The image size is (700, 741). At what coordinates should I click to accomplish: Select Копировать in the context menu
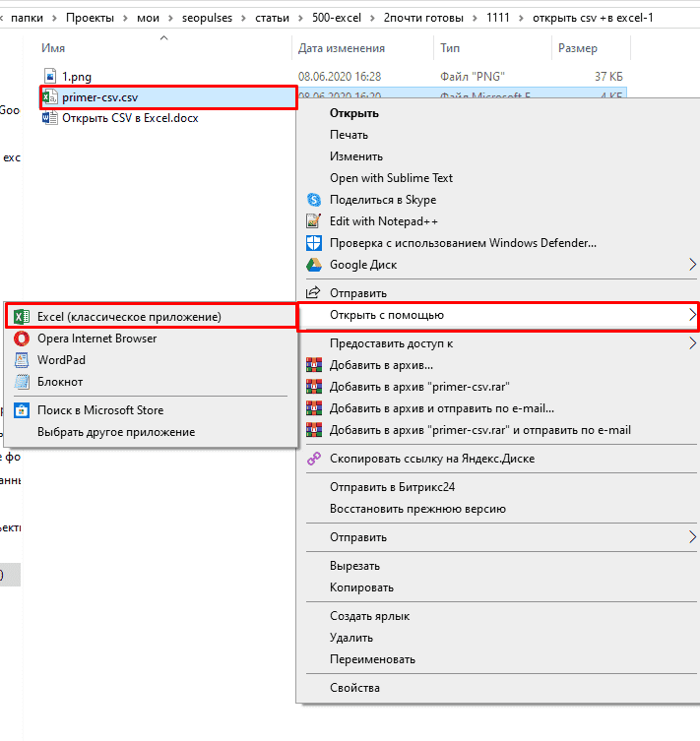point(361,587)
